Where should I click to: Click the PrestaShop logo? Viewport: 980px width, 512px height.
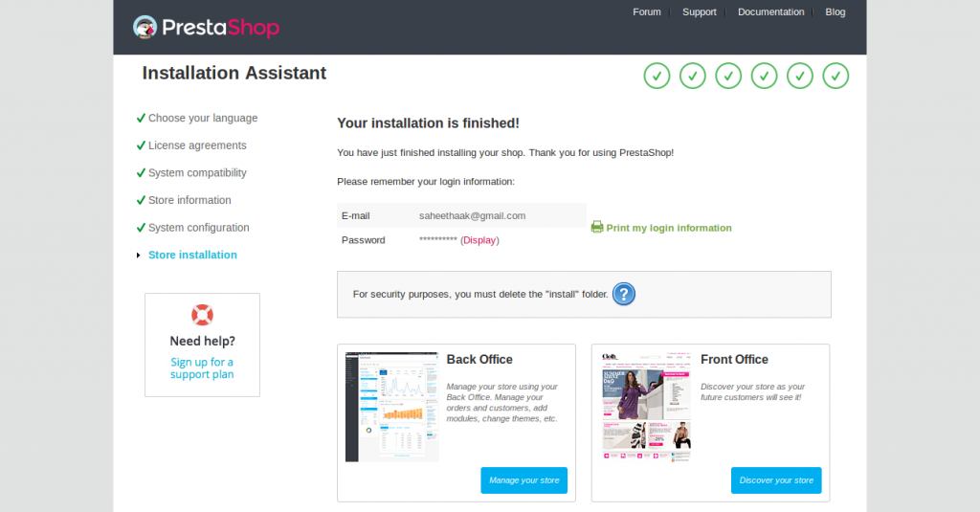pos(207,27)
